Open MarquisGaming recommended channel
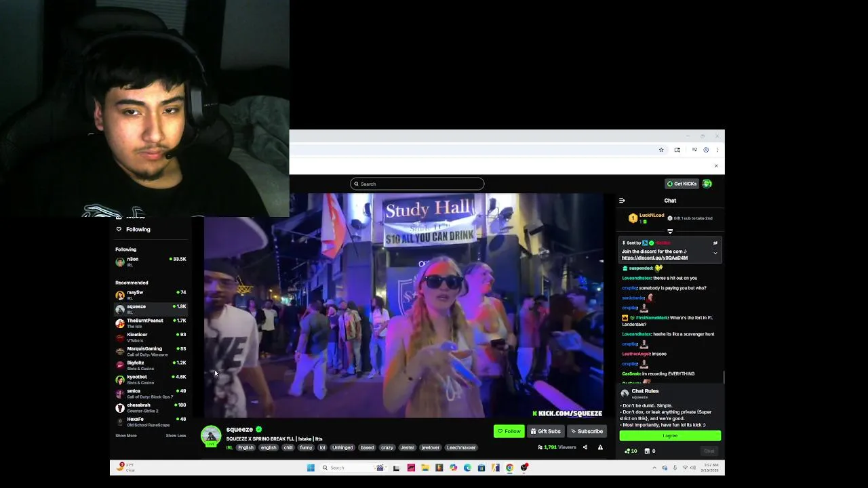The image size is (868, 488). pyautogui.click(x=151, y=352)
